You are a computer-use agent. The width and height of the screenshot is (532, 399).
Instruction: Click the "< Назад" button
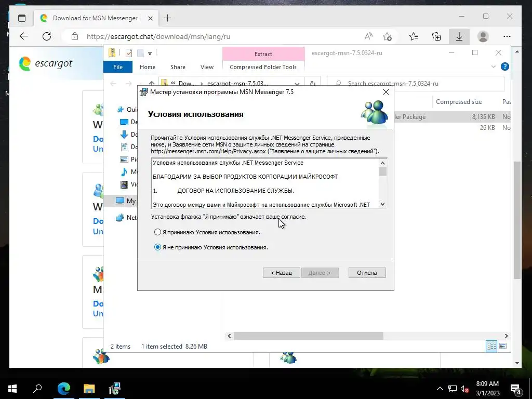(281, 273)
